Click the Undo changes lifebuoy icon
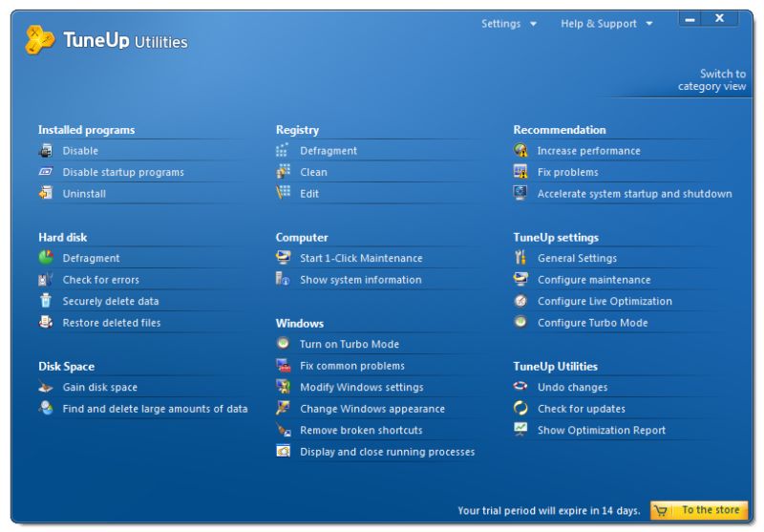Screen dimensions: 764x532 520,386
